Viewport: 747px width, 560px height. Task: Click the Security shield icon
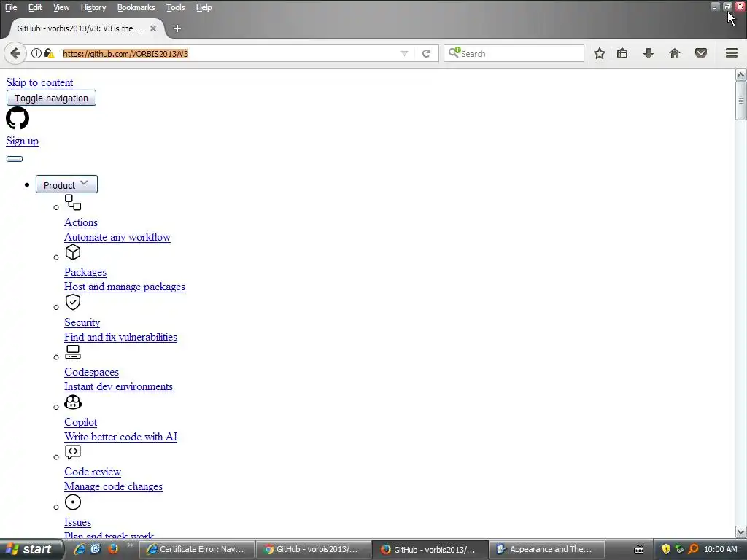click(x=73, y=302)
